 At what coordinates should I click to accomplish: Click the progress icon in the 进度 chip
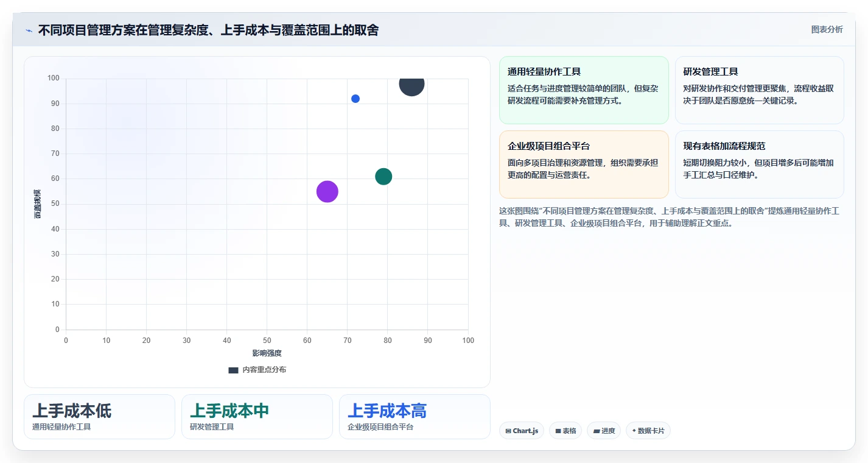597,431
